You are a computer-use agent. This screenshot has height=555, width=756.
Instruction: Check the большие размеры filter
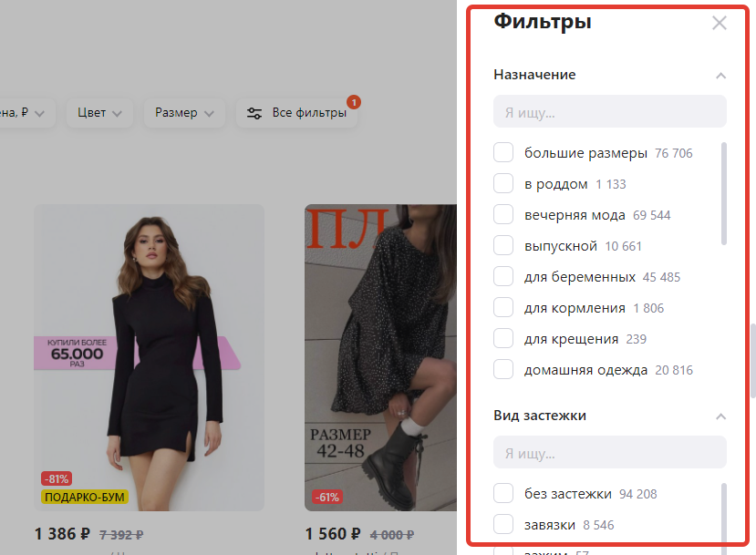[x=502, y=152]
